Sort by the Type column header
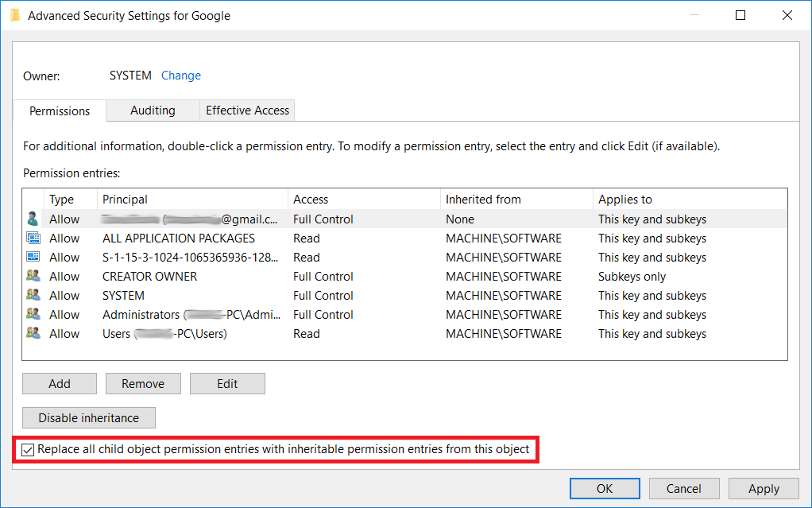 click(71, 199)
